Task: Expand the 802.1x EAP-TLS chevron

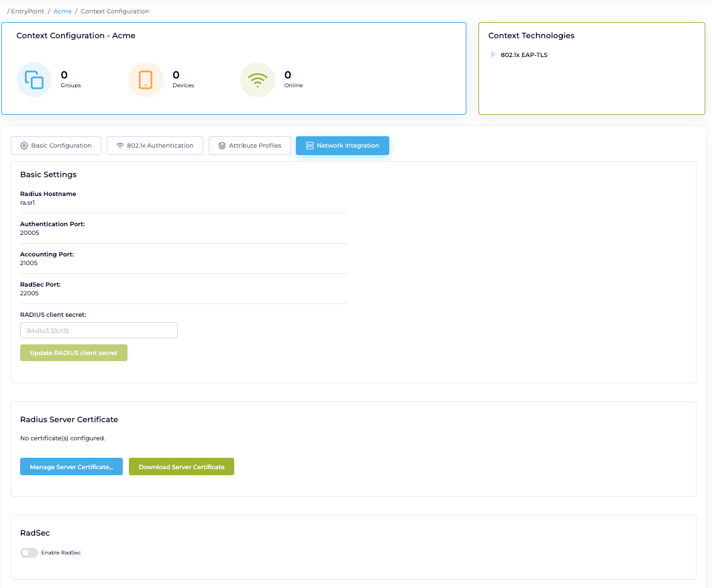Action: coord(493,55)
